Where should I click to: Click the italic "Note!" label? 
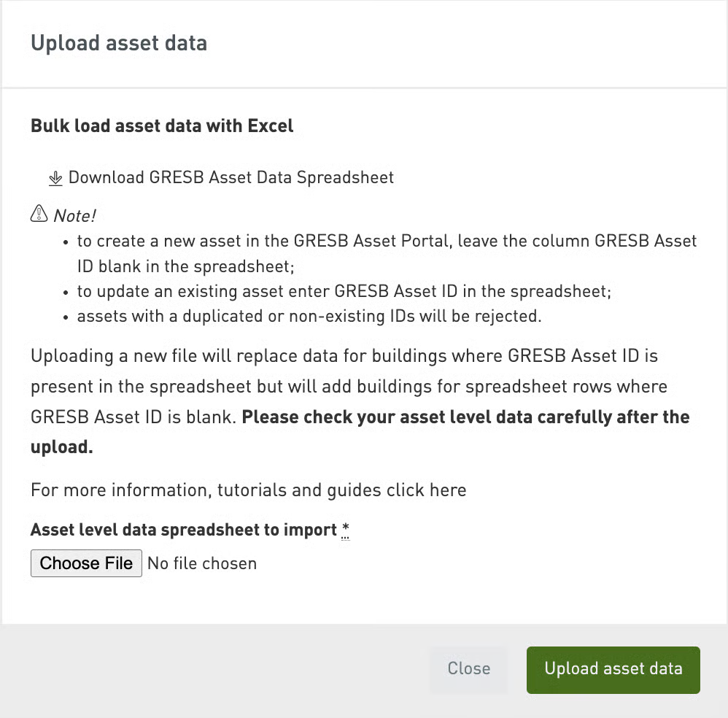click(x=75, y=216)
